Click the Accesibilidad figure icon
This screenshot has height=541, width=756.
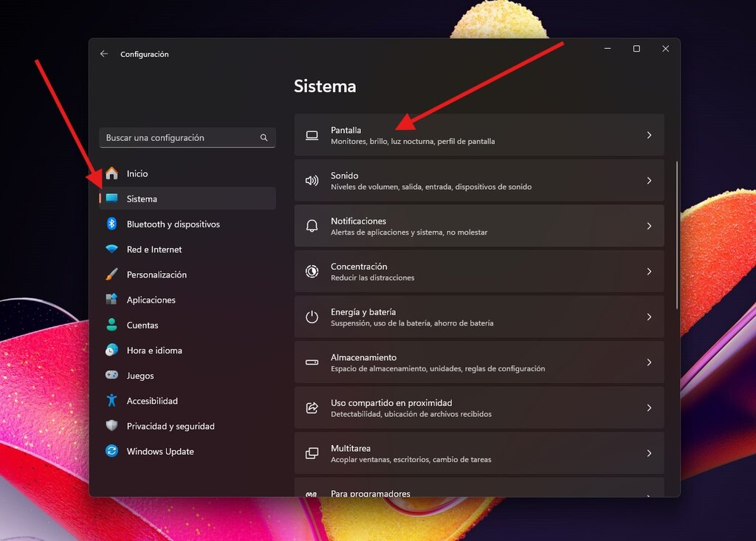click(112, 400)
